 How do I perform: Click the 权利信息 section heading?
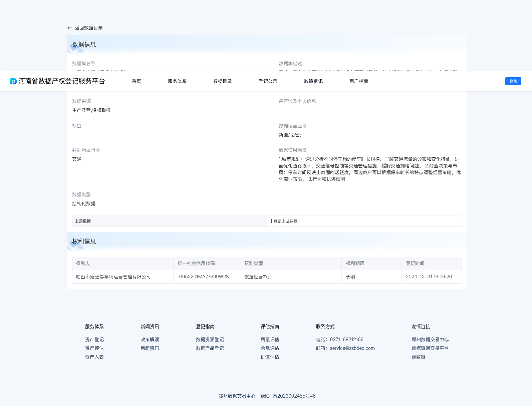84,241
